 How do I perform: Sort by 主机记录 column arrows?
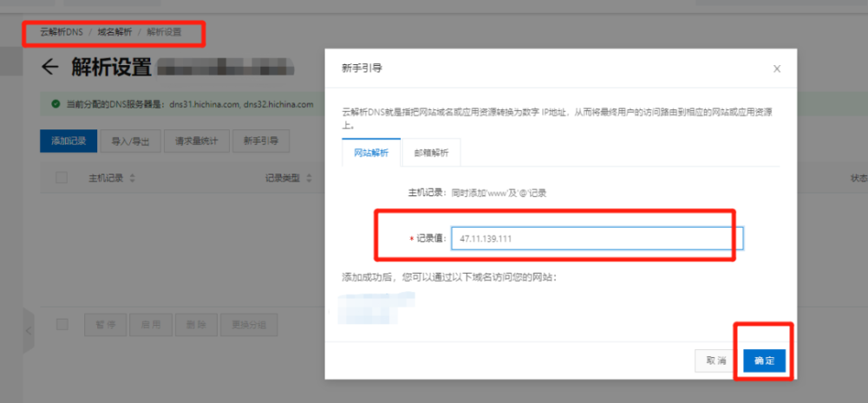pyautogui.click(x=132, y=178)
